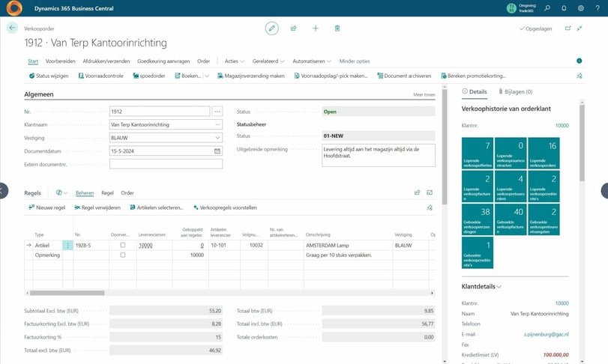Image resolution: width=608 pixels, height=364 pixels.
Task: Click the Dynamics 365 logo icon
Action: (14, 8)
